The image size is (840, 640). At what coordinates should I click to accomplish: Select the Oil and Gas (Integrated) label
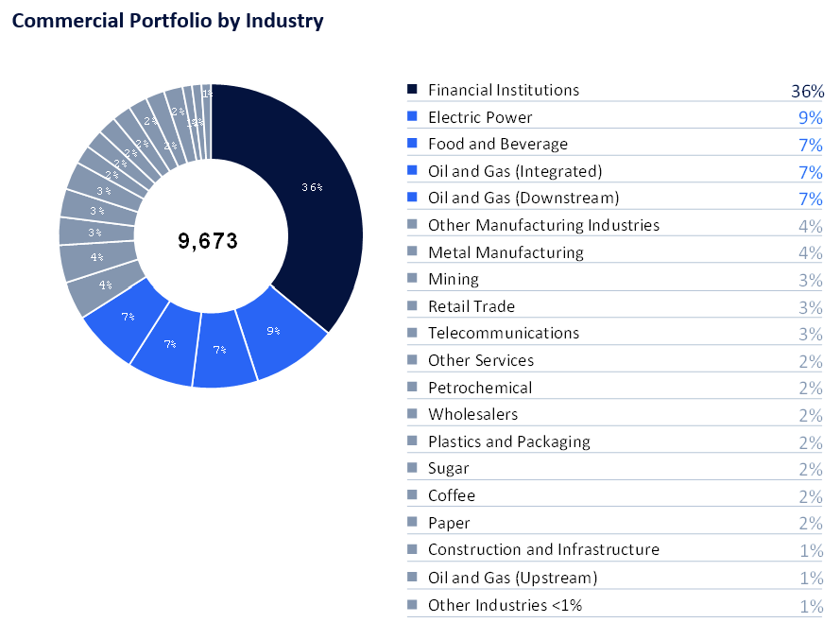click(x=514, y=171)
